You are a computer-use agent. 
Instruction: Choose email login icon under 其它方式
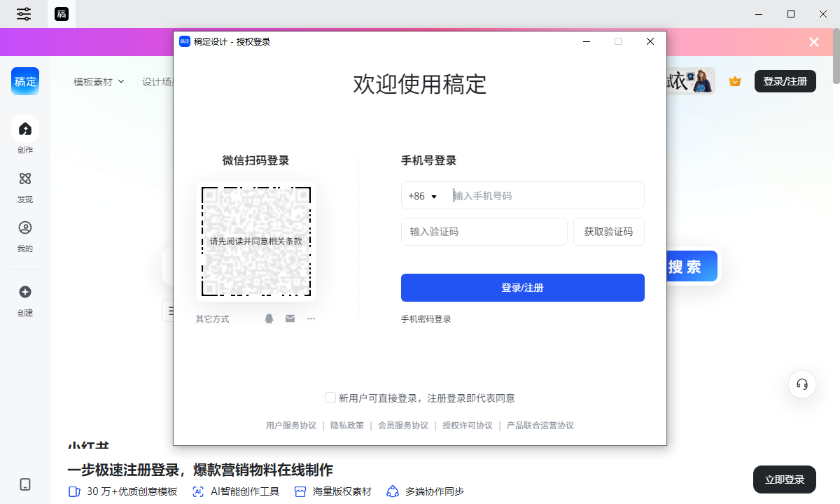[x=290, y=318]
